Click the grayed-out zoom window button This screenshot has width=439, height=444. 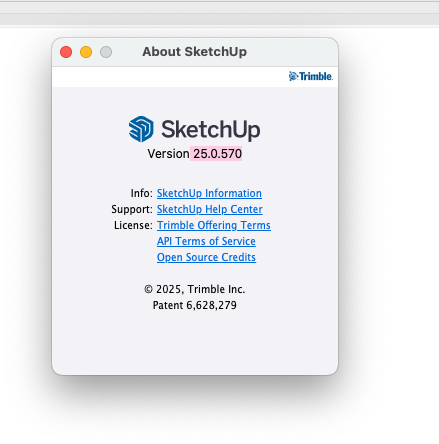(x=106, y=52)
